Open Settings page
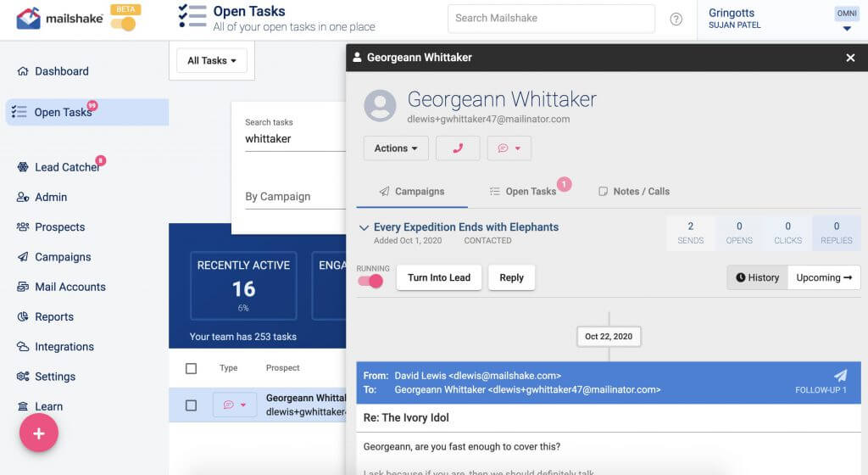The image size is (868, 475). pyautogui.click(x=55, y=377)
